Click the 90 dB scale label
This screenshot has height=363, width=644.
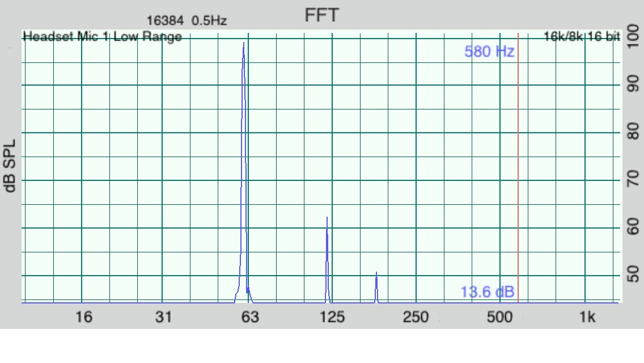(633, 83)
